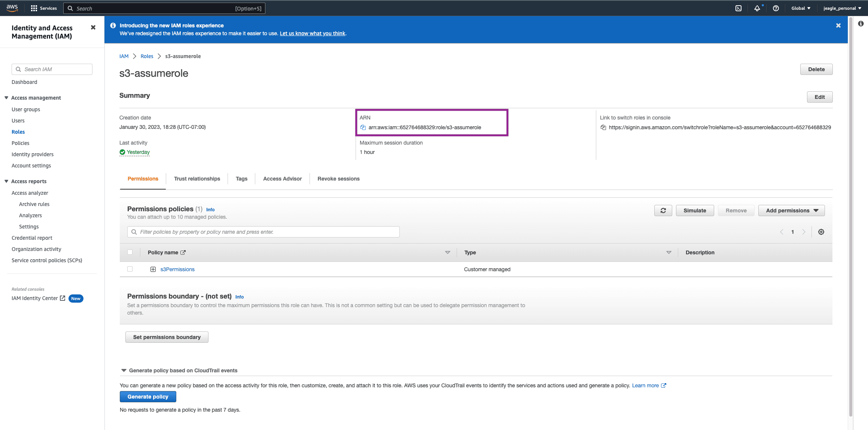Open the Services grid menu
868x430 pixels.
point(34,8)
